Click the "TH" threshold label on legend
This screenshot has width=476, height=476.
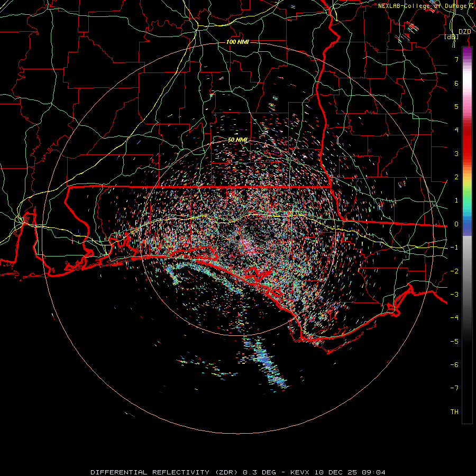tap(454, 412)
